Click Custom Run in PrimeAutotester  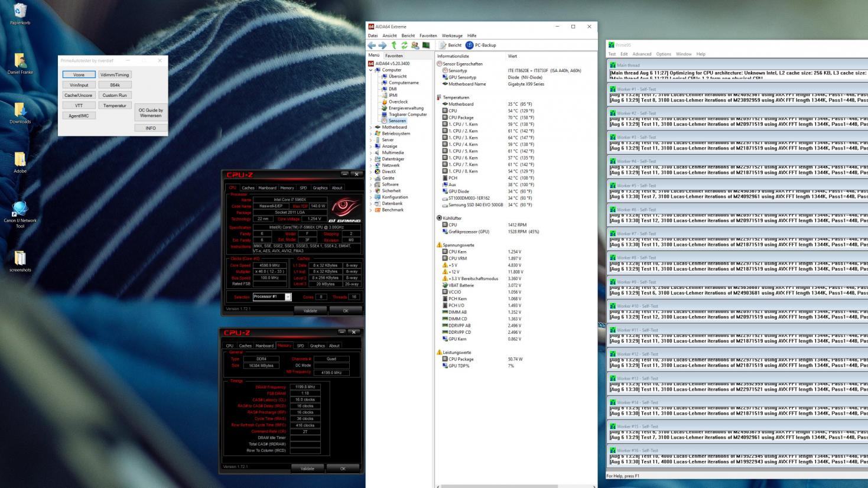[x=115, y=95]
